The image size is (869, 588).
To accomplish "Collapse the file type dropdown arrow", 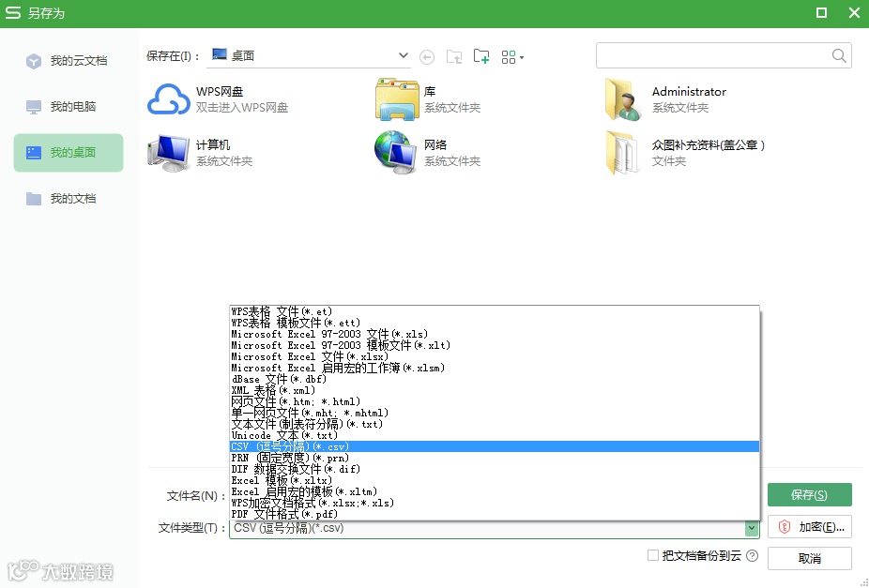I will [x=752, y=528].
